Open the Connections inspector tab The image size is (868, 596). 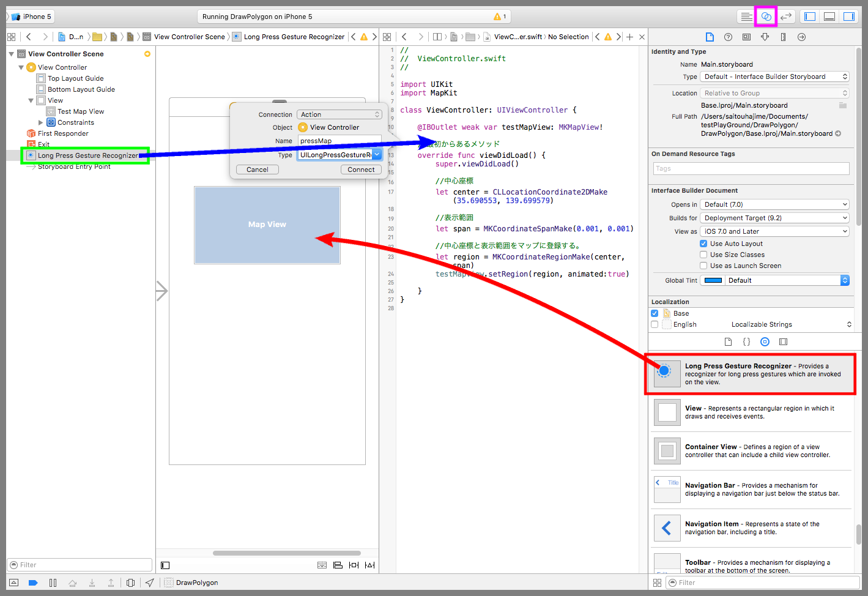(x=801, y=37)
